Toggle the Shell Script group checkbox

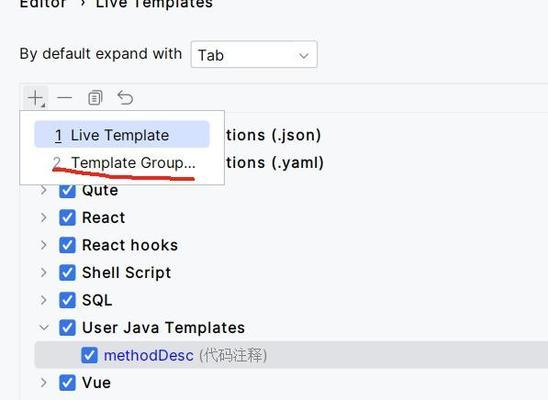[x=67, y=273]
